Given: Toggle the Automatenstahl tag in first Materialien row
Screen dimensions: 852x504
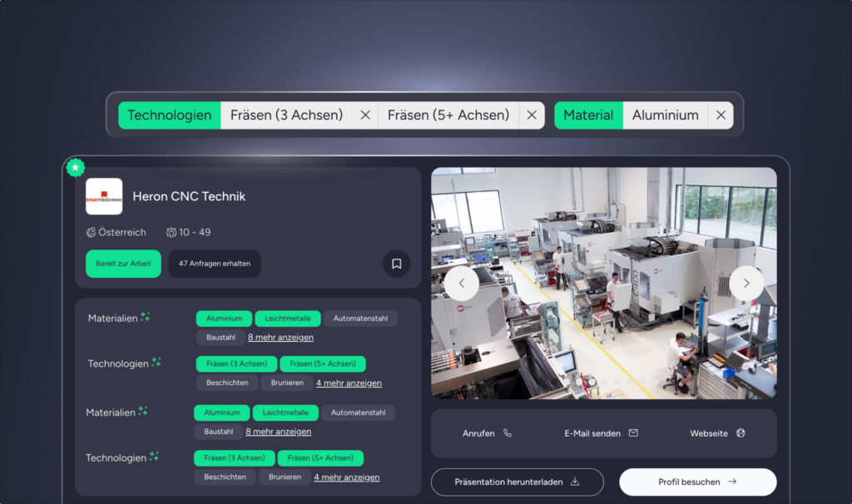Looking at the screenshot, I should point(360,319).
